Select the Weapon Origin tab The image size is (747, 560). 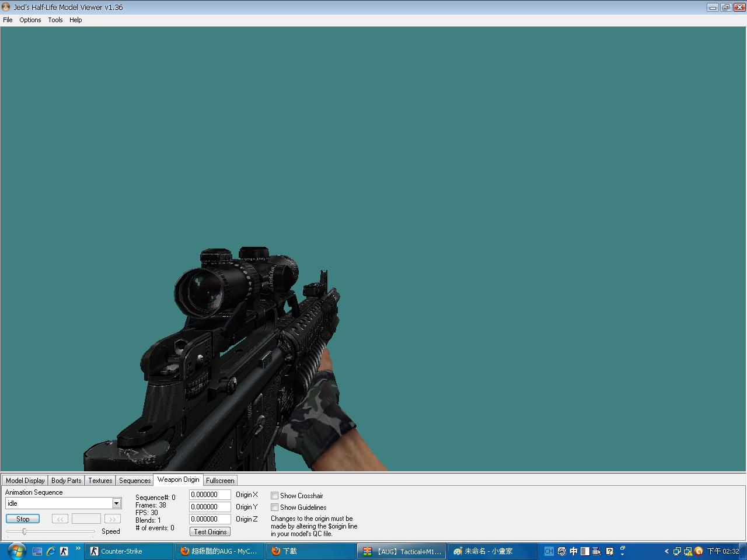[179, 480]
